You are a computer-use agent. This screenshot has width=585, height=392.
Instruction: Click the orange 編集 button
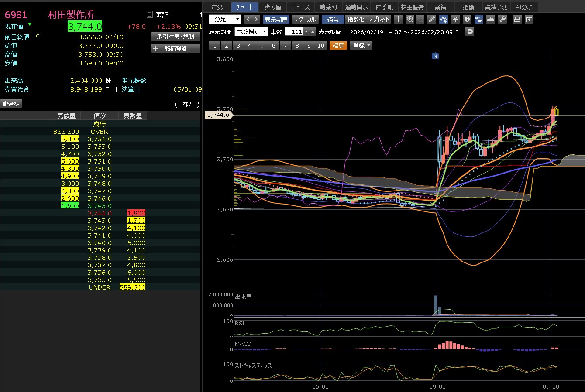click(x=338, y=45)
